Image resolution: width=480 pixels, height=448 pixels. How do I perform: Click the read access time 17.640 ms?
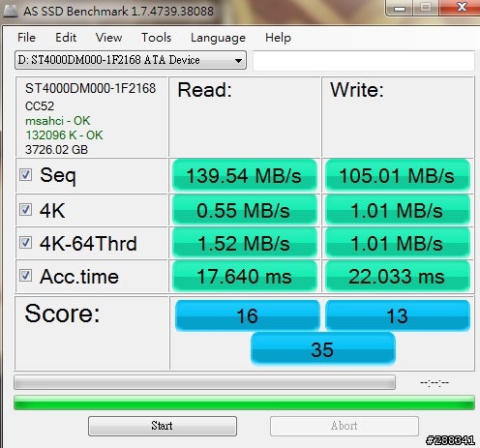245,276
